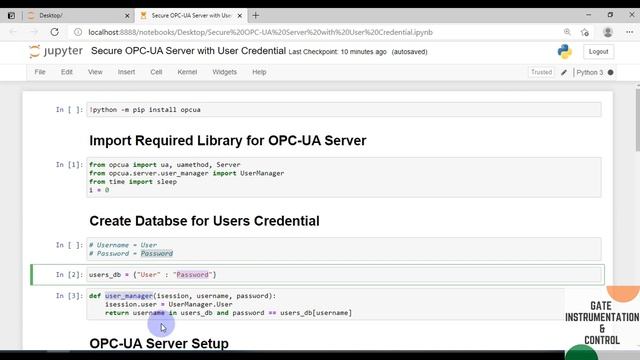This screenshot has height=360, width=640.
Task: Click the Python 3 kernel status circle
Action: click(611, 72)
